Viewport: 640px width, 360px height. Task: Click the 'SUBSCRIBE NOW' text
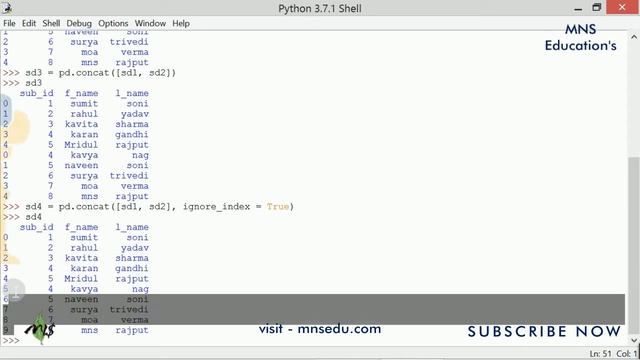pyautogui.click(x=544, y=331)
